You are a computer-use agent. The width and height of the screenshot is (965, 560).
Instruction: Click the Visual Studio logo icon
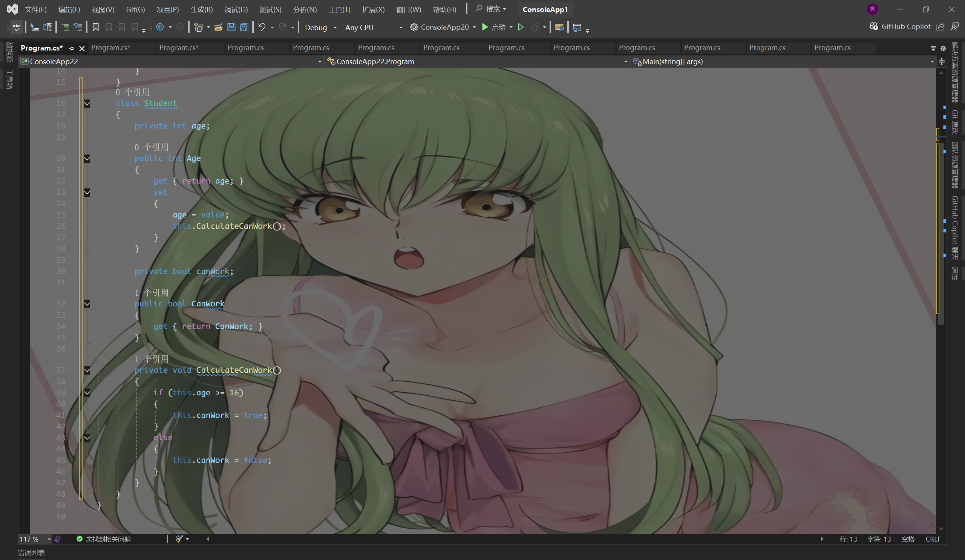12,9
